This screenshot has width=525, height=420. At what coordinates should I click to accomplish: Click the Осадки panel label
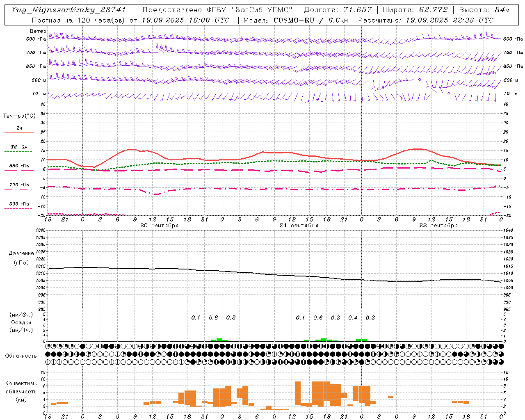click(x=21, y=322)
